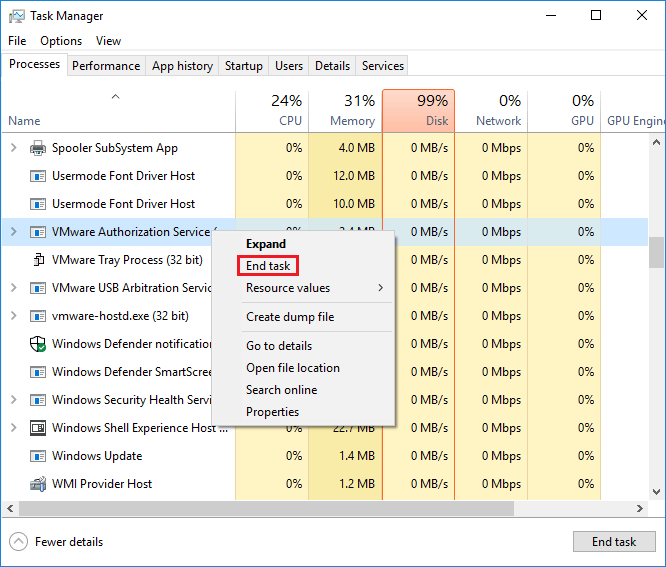Screen dimensions: 666x567
Task: Click the Windows Shell Experience Host icon
Action: (38, 428)
